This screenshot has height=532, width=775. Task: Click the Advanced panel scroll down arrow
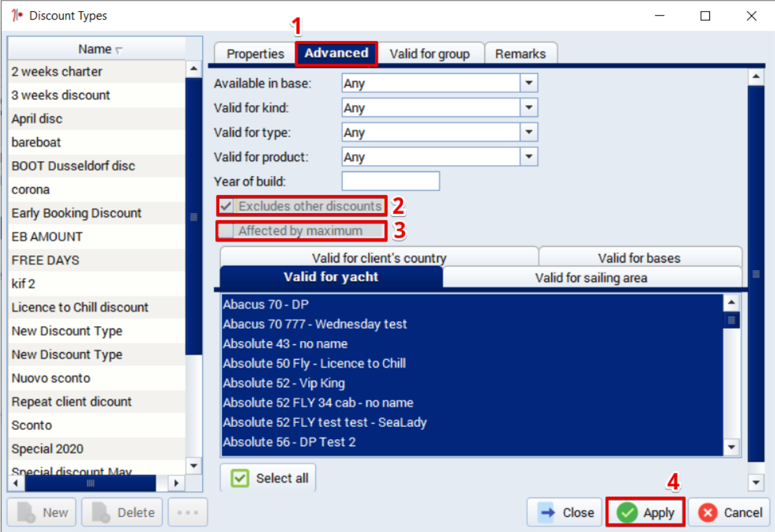click(755, 483)
